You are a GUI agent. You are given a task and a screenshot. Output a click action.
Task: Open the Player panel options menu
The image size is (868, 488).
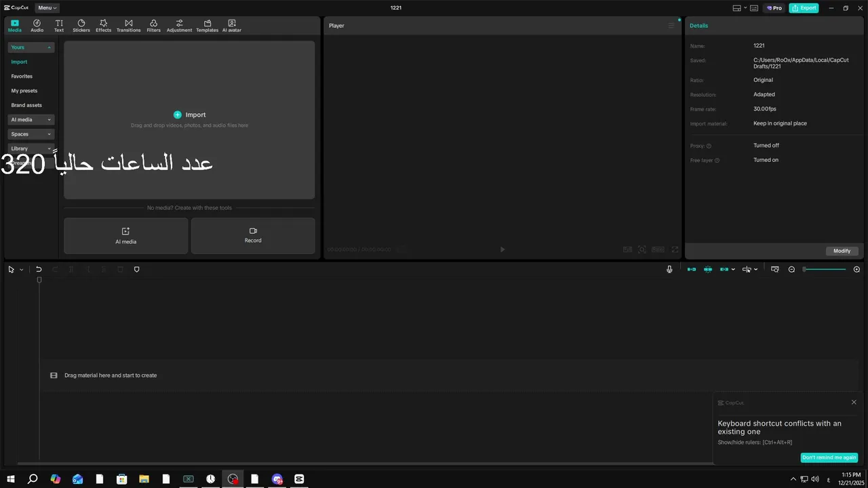point(671,26)
